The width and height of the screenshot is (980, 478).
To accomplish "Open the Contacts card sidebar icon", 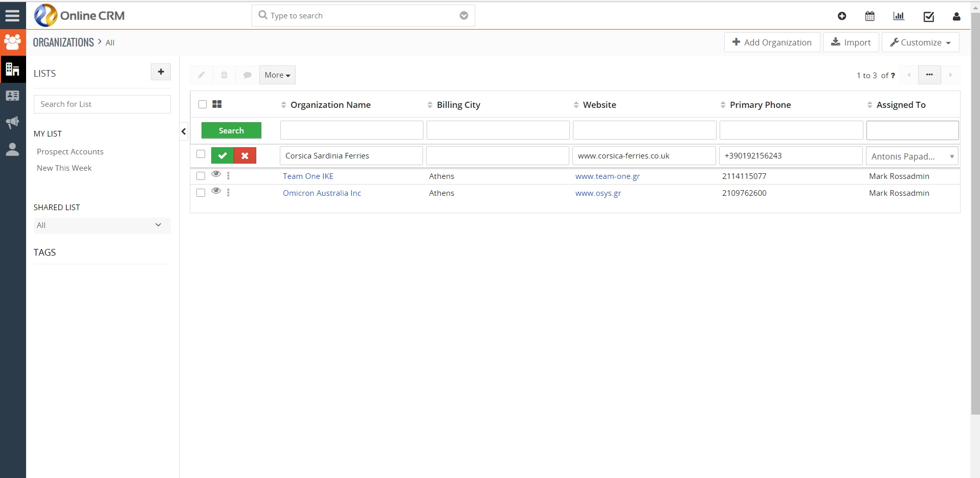I will pyautogui.click(x=13, y=96).
